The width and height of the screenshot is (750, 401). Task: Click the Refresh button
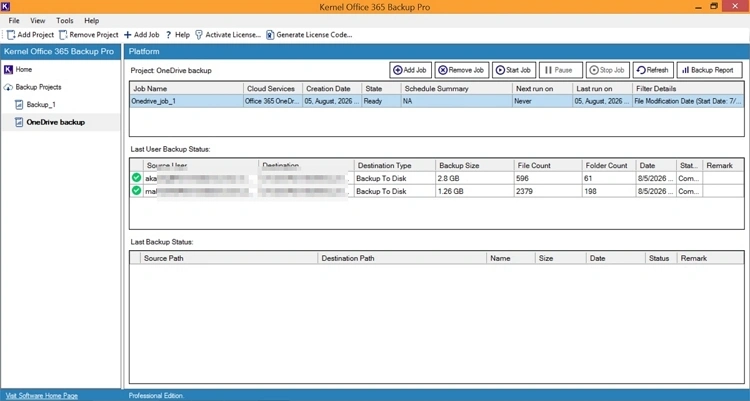pyautogui.click(x=653, y=70)
